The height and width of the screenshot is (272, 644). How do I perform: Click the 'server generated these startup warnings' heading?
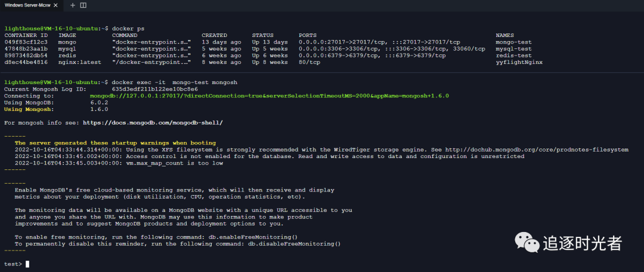116,143
